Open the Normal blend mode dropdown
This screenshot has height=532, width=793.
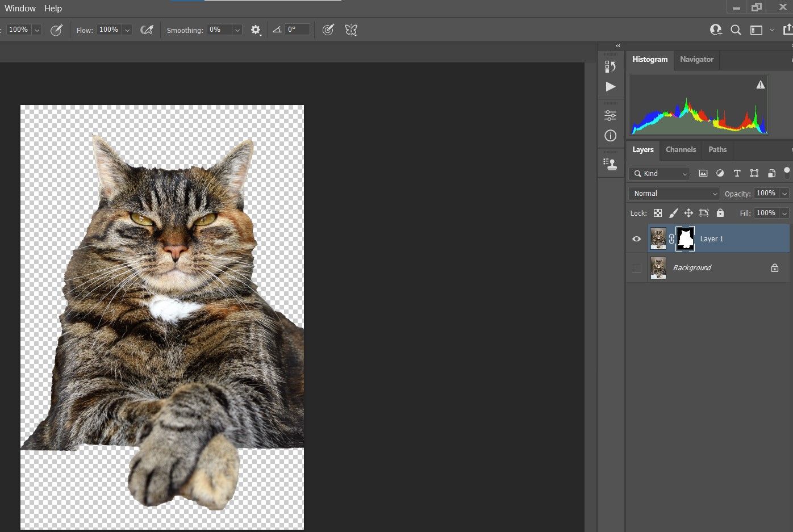pyautogui.click(x=674, y=194)
